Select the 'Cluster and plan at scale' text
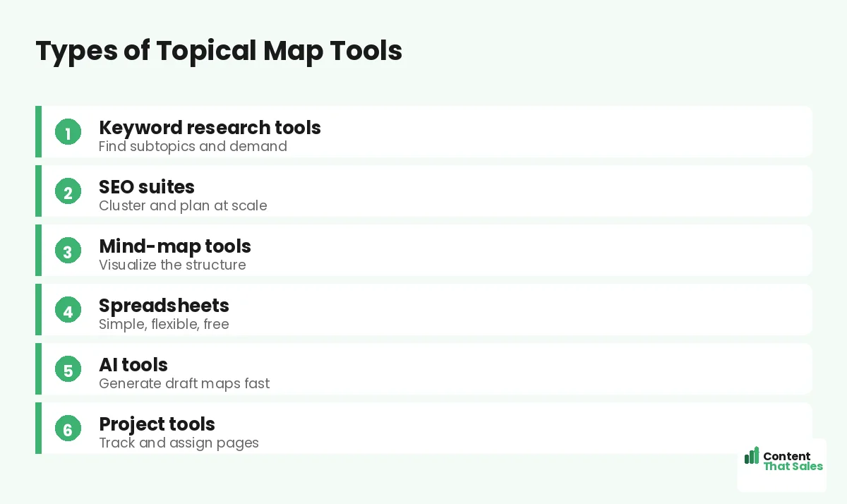 183,205
